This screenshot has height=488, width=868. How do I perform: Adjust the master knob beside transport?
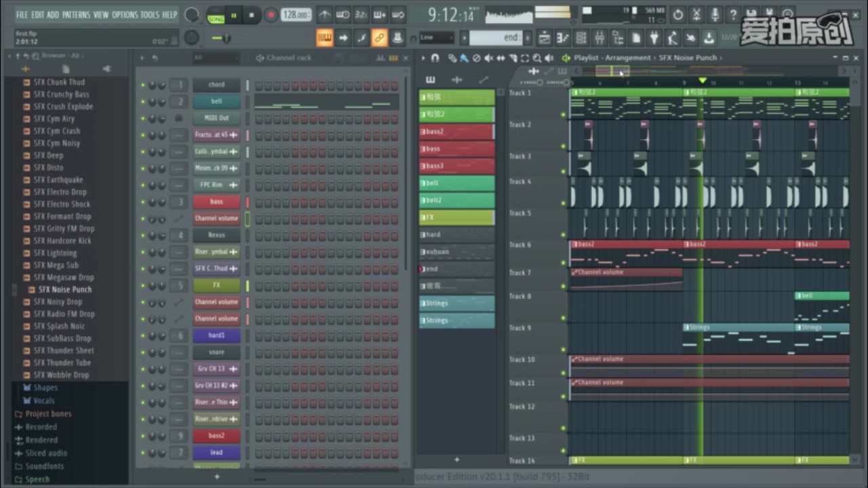192,15
